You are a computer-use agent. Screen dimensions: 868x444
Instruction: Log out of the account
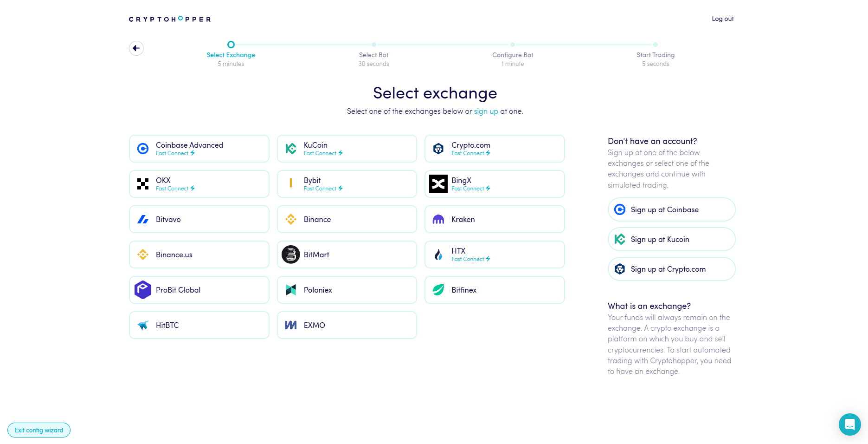[x=723, y=19]
